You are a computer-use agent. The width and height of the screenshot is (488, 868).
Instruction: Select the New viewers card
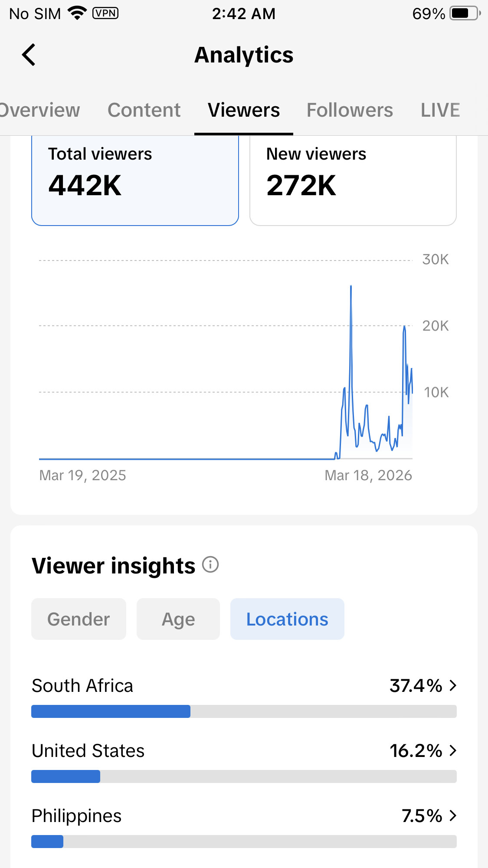[353, 180]
